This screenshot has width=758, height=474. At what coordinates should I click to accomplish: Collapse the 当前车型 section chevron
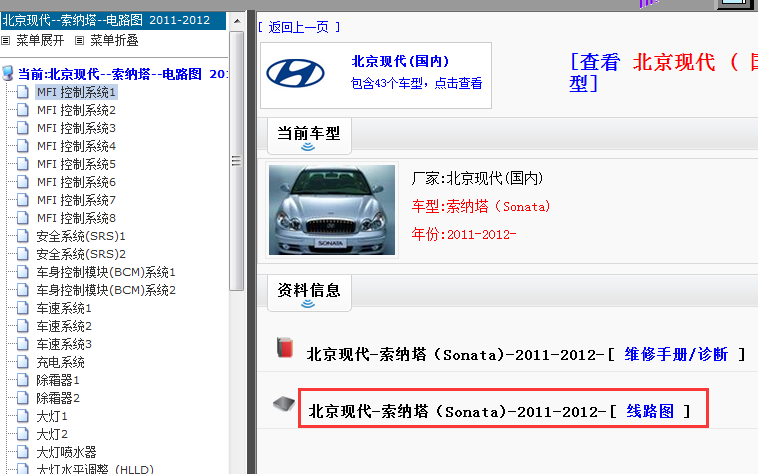308,146
